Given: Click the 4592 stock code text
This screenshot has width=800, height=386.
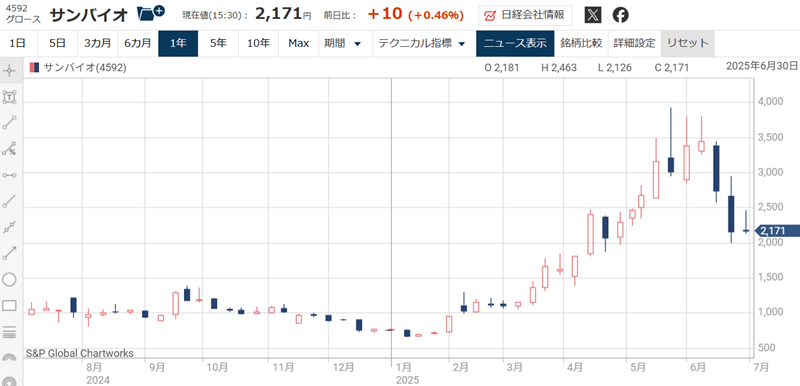Looking at the screenshot, I should 16,8.
